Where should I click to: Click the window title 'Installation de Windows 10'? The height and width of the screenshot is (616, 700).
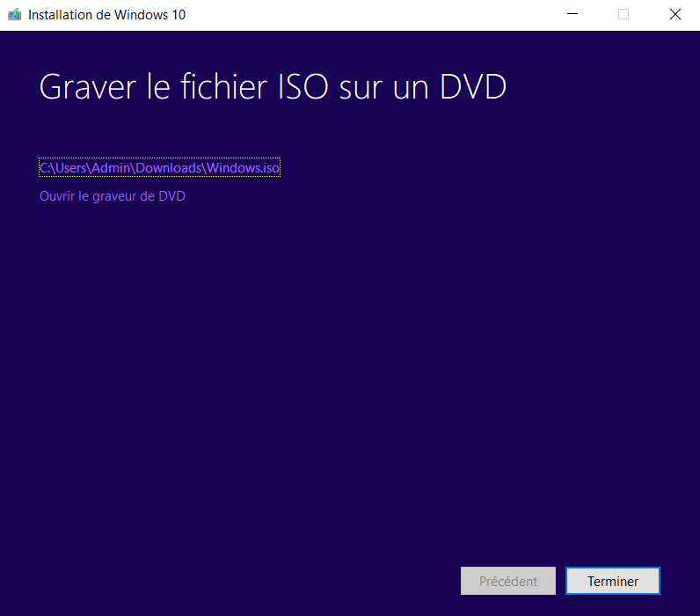click(x=106, y=15)
